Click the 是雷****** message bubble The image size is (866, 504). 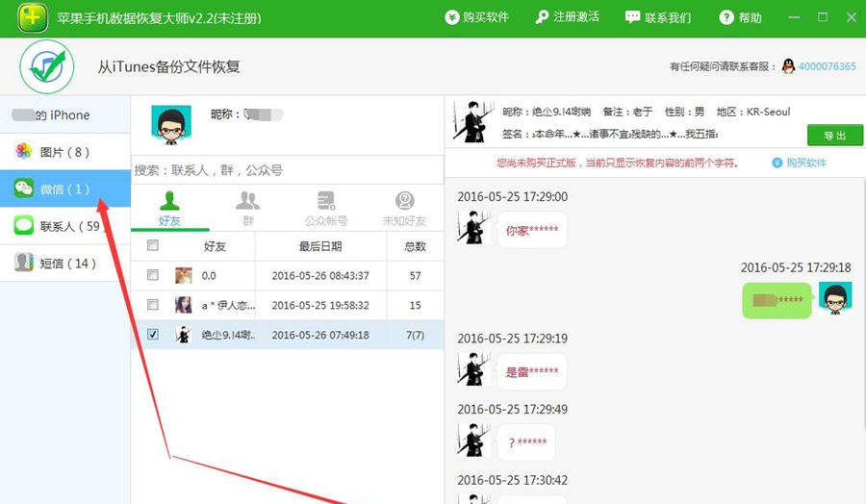click(x=531, y=372)
